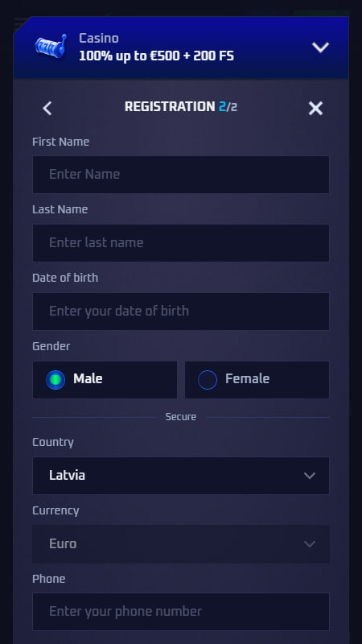Choose the Female option box
This screenshot has width=362, height=644.
257,379
